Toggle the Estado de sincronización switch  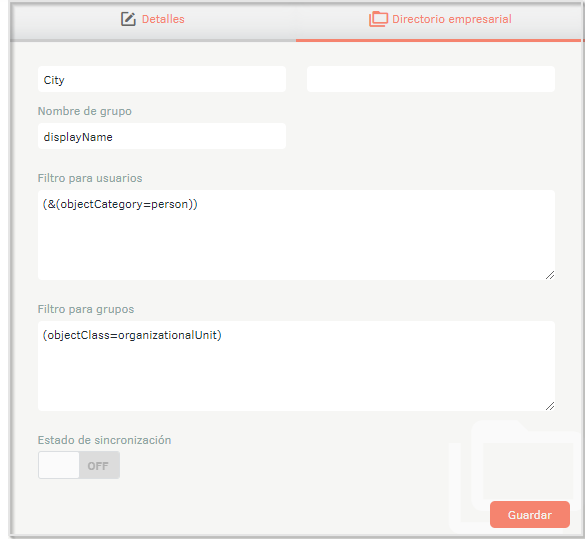[x=79, y=465]
